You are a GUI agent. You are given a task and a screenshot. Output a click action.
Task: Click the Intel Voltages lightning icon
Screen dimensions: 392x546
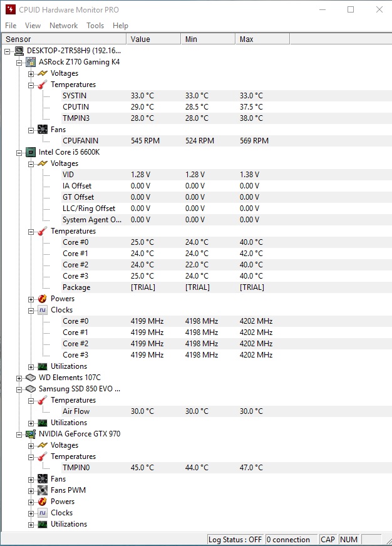pos(43,163)
